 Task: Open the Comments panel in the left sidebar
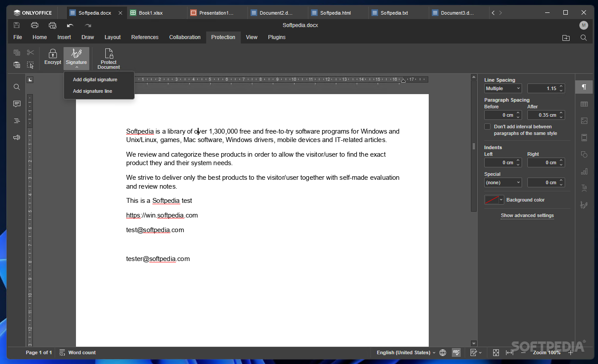(17, 104)
